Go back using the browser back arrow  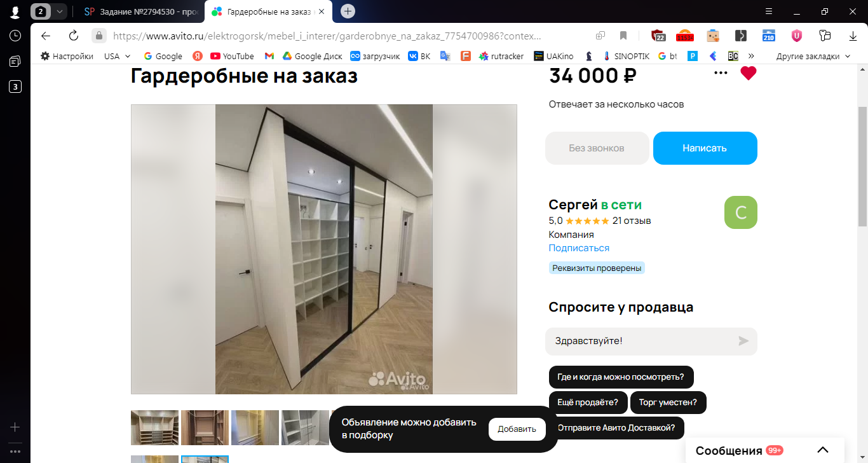tap(46, 36)
